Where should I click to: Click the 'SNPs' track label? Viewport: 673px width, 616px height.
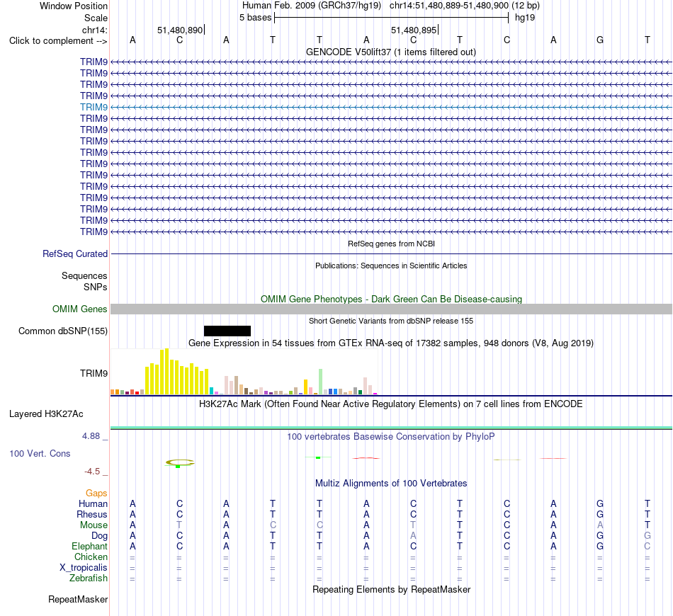(x=96, y=287)
